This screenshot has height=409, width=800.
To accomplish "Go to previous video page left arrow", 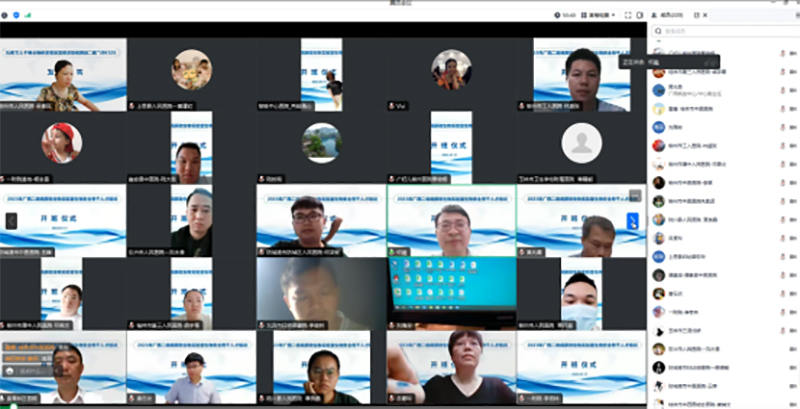I will click(x=11, y=220).
